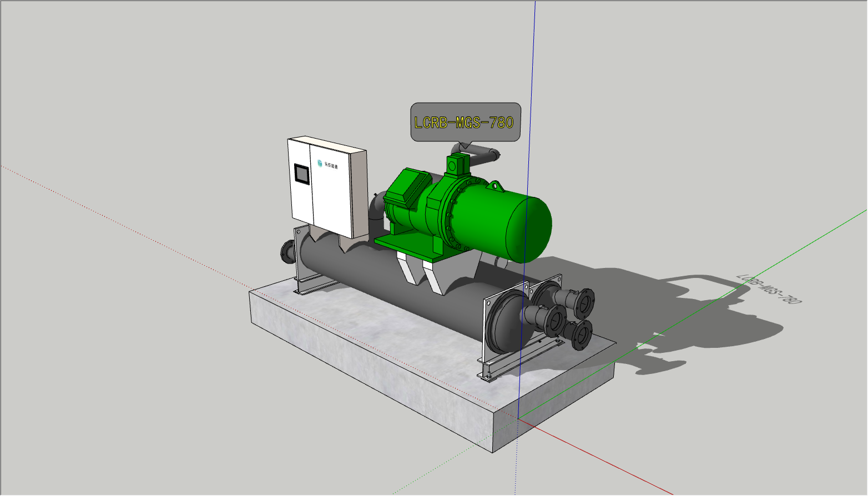The image size is (868, 496).
Task: Select the grey horizontal pipe above the compressor
Action: click(x=482, y=155)
